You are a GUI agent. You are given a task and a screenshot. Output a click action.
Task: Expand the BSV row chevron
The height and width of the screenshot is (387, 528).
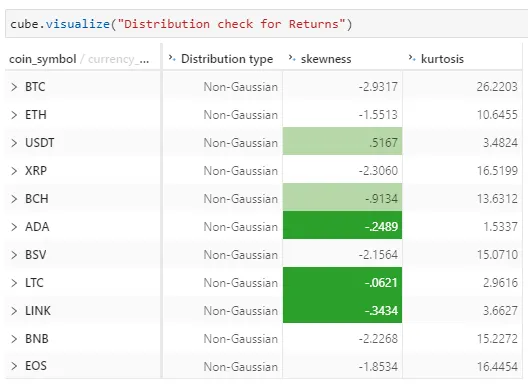pyautogui.click(x=14, y=255)
